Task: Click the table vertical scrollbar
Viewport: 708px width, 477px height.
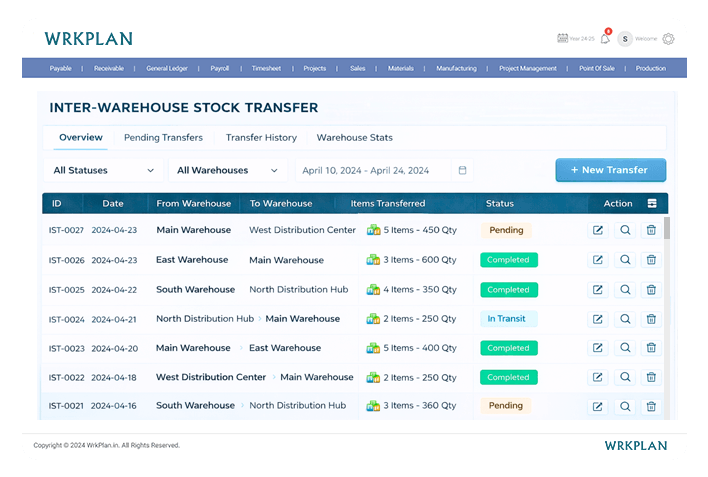Action: [x=666, y=228]
